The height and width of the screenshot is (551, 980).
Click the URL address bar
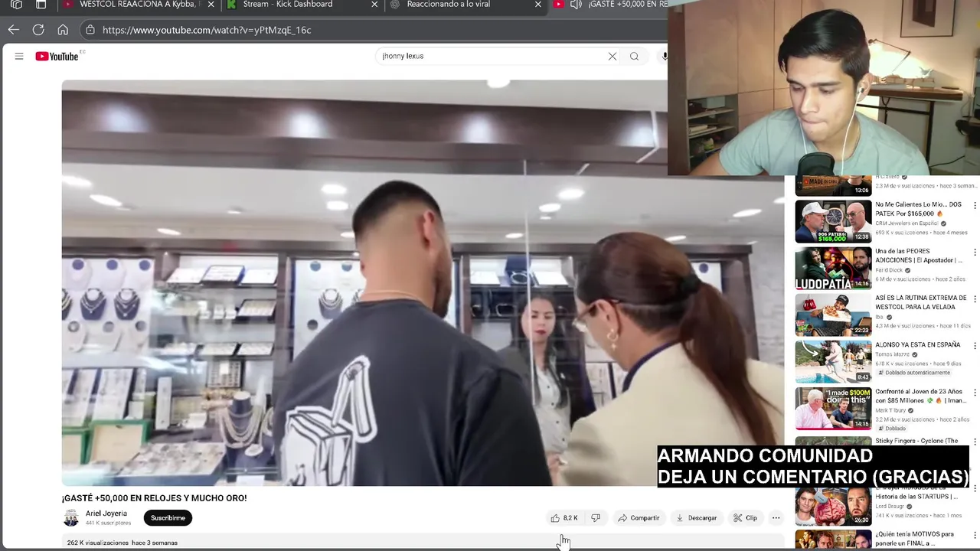click(x=375, y=30)
